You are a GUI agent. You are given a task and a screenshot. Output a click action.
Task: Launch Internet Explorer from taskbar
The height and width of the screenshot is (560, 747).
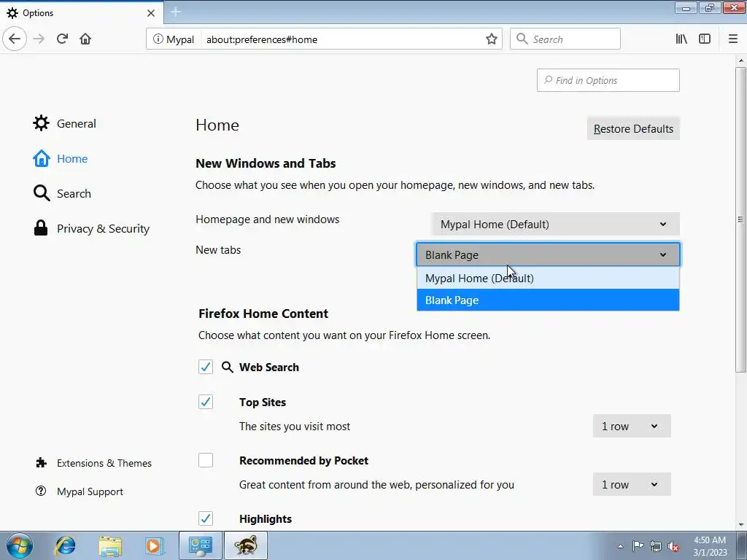point(65,545)
